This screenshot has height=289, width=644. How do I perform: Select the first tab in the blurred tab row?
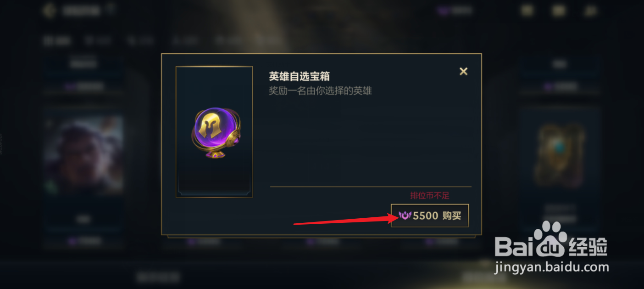(x=56, y=41)
